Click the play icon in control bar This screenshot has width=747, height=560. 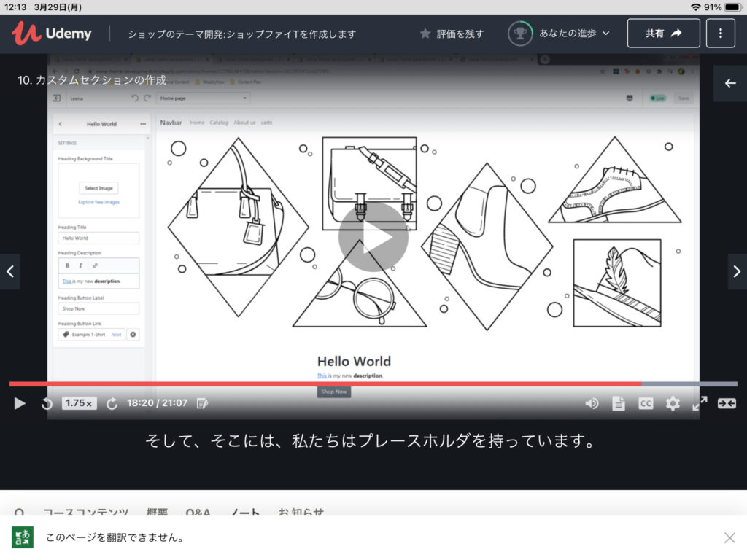click(x=20, y=403)
